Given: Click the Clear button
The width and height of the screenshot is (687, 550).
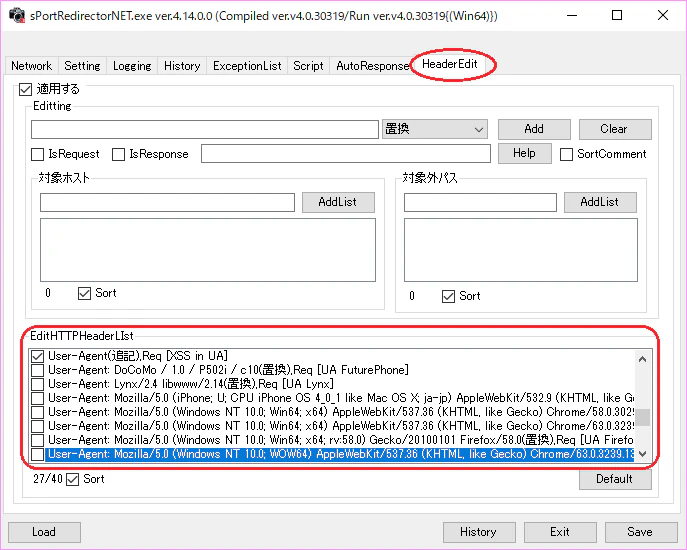Looking at the screenshot, I should pos(615,129).
